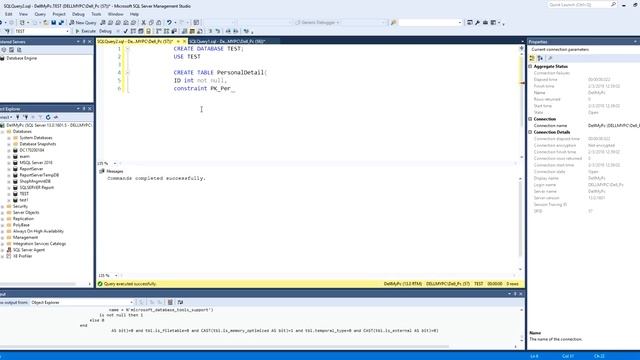Viewport: 640px width, 360px height.
Task: Select the SQL Server Agent node
Action: click(29, 250)
